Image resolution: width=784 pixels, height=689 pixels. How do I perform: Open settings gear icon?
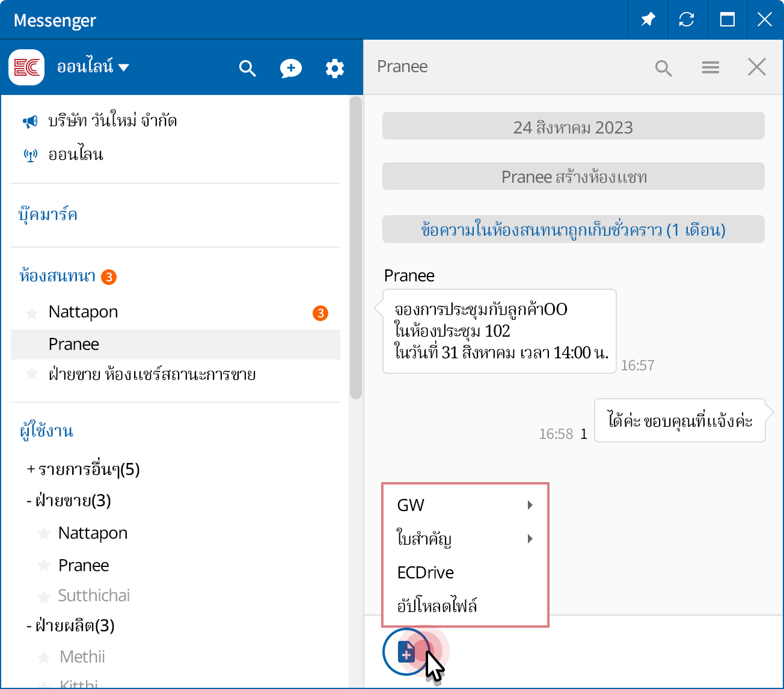(334, 68)
